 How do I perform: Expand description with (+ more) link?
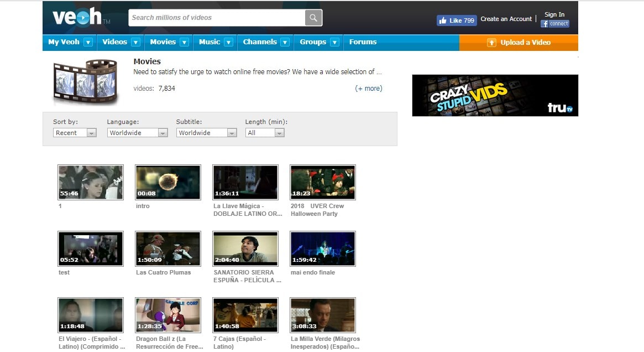pyautogui.click(x=369, y=89)
